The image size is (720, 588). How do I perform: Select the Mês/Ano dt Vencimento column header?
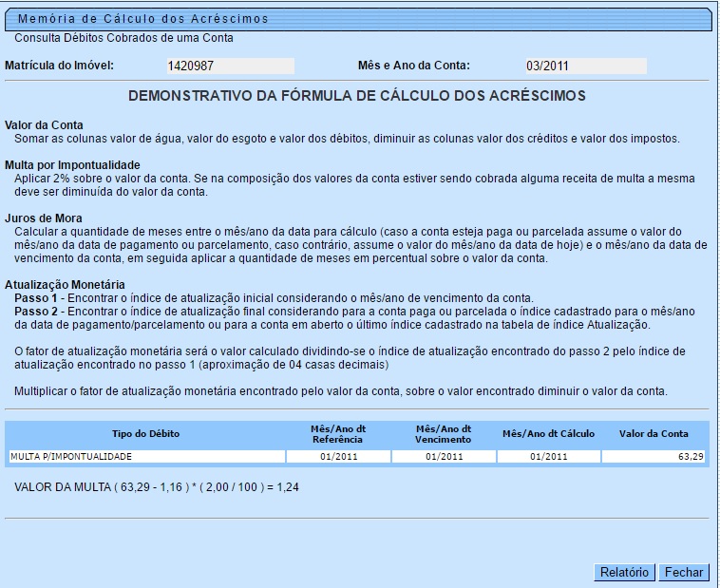(x=444, y=434)
